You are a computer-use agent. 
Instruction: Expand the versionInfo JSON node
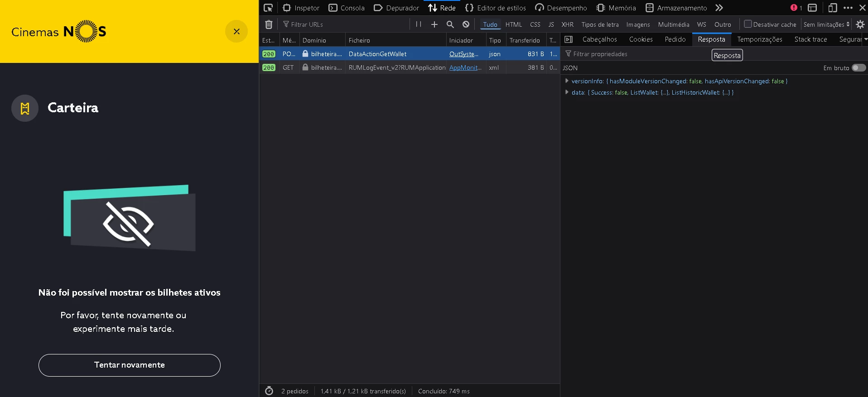tap(567, 81)
